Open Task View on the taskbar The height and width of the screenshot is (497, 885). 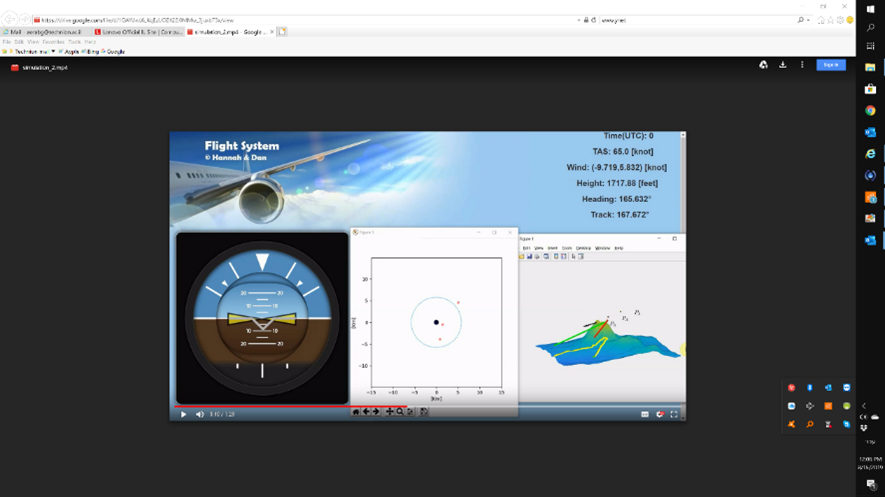tap(870, 46)
